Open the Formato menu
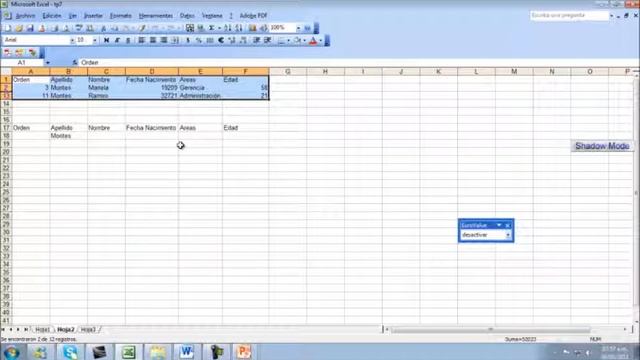Screen dimensions: 640x360 pos(121,16)
